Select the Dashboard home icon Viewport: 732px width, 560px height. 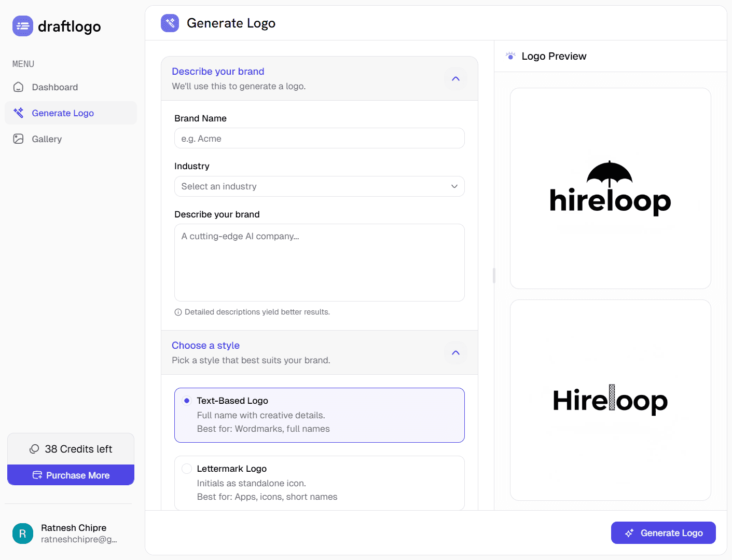tap(18, 87)
